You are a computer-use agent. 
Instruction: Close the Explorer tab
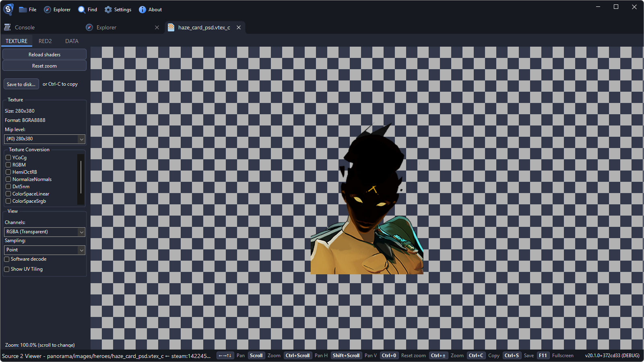(x=157, y=27)
